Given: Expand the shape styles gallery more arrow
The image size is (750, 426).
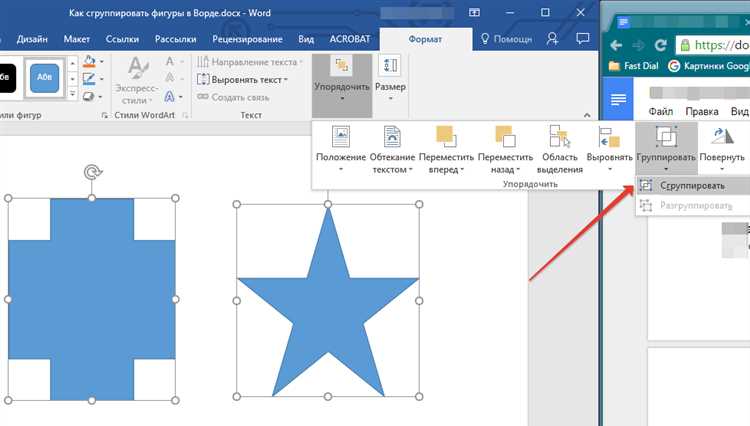Looking at the screenshot, I should 72,94.
